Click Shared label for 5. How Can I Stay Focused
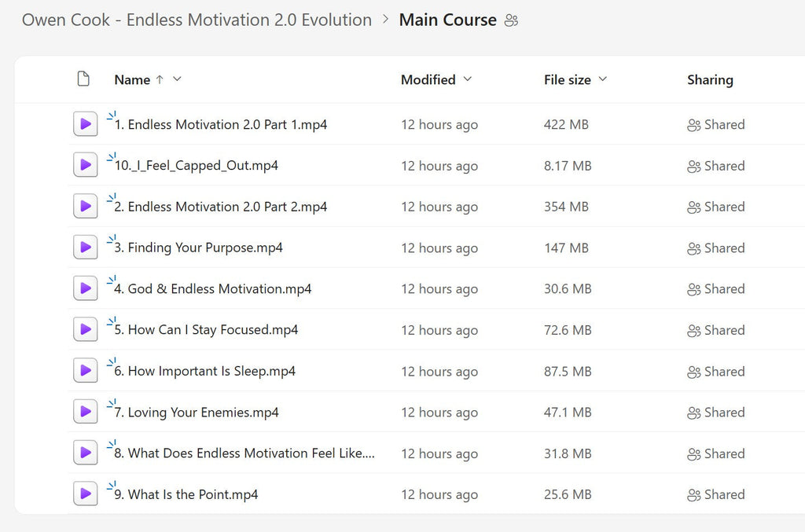The image size is (805, 532). [724, 330]
